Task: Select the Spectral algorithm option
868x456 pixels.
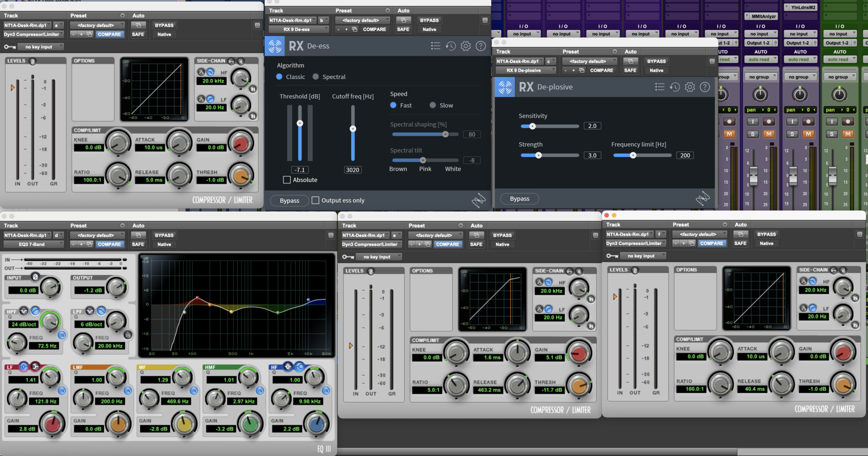Action: click(316, 77)
